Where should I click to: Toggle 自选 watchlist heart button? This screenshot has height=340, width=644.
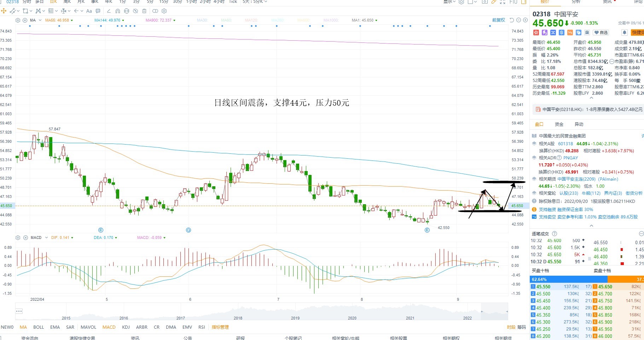601,33
